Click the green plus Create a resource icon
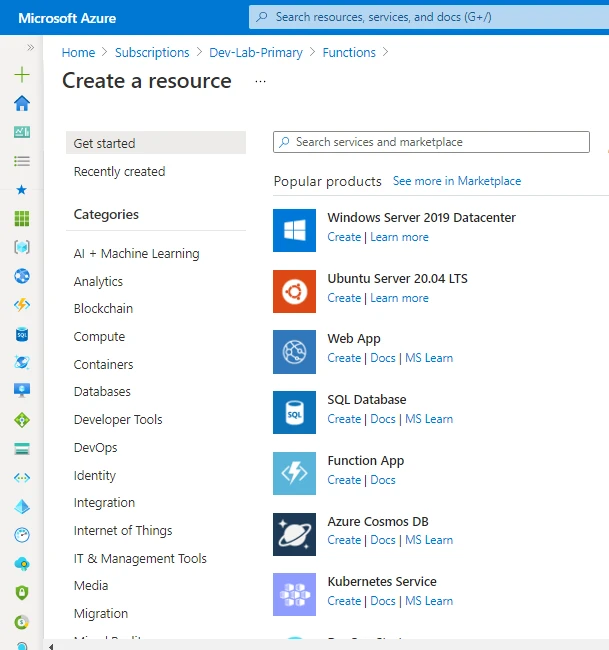Image resolution: width=609 pixels, height=650 pixels. pos(22,75)
